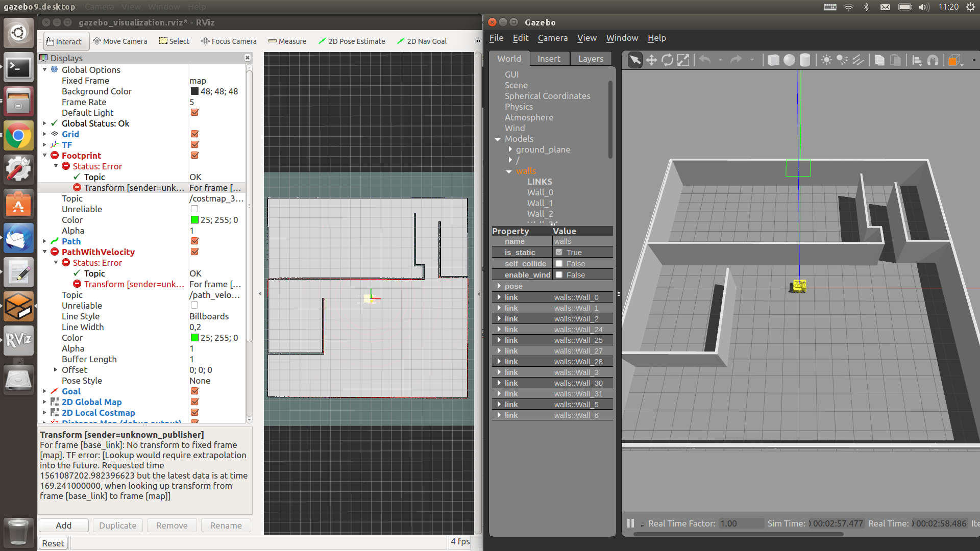The width and height of the screenshot is (980, 551).
Task: Expand the ground_plane model tree item
Action: coord(510,149)
